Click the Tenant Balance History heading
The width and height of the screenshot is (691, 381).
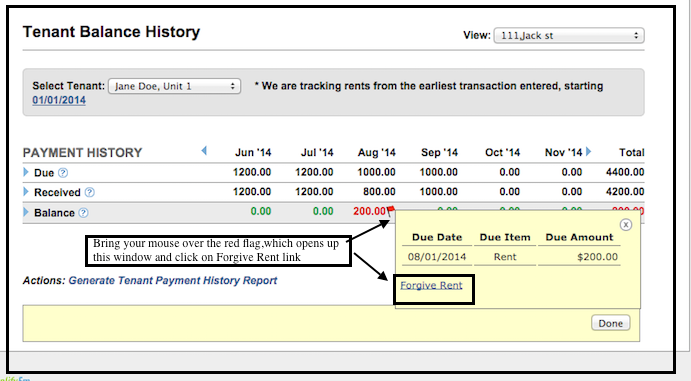click(111, 32)
